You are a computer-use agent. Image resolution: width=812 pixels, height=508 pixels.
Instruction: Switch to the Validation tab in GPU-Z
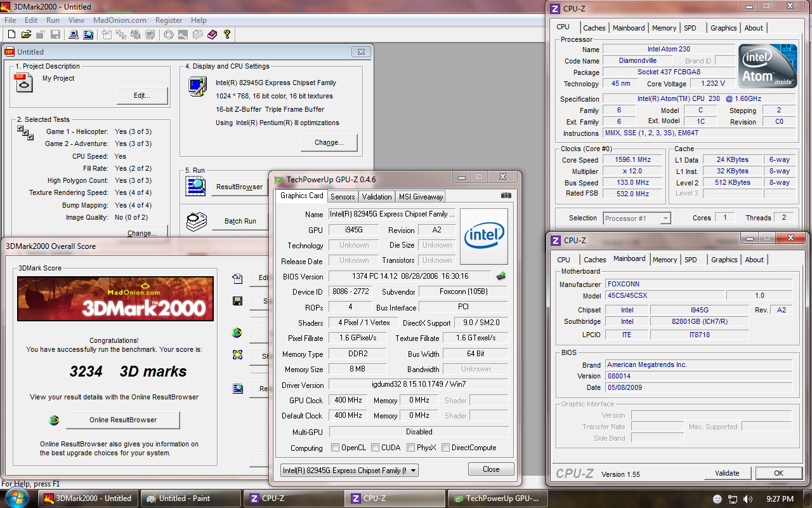pyautogui.click(x=377, y=197)
